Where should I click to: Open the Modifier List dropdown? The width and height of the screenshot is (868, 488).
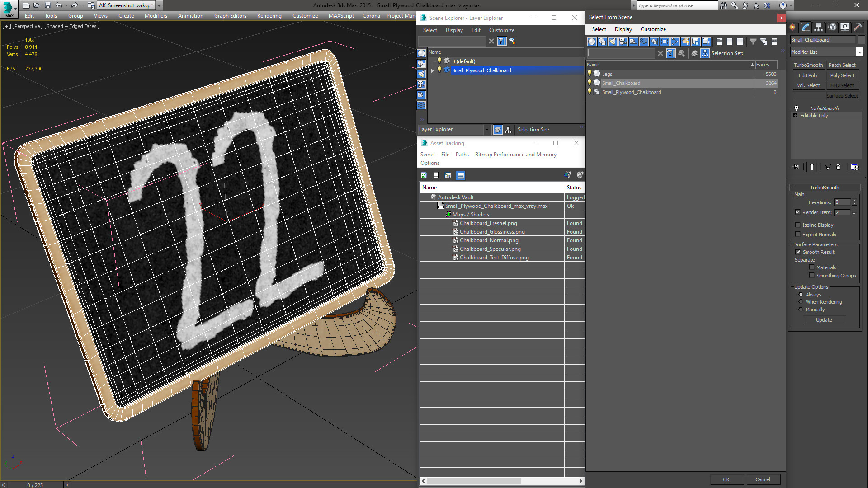(859, 52)
